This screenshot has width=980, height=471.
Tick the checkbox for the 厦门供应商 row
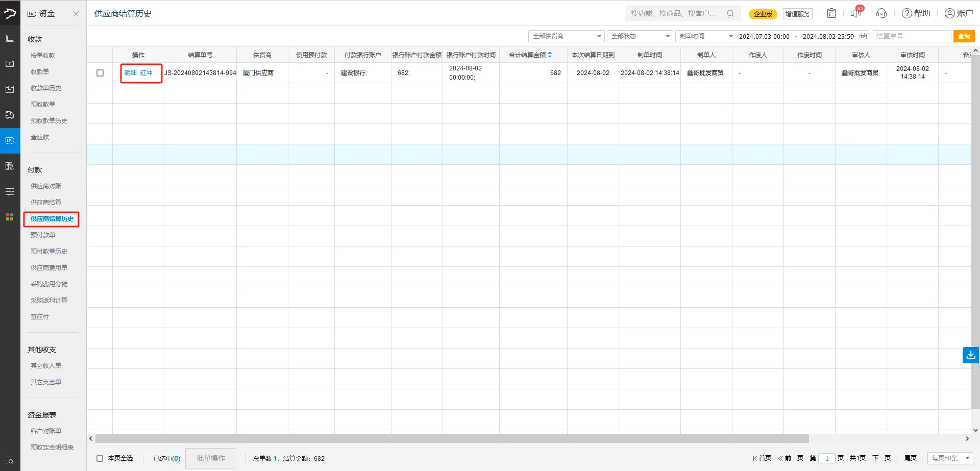pyautogui.click(x=100, y=73)
